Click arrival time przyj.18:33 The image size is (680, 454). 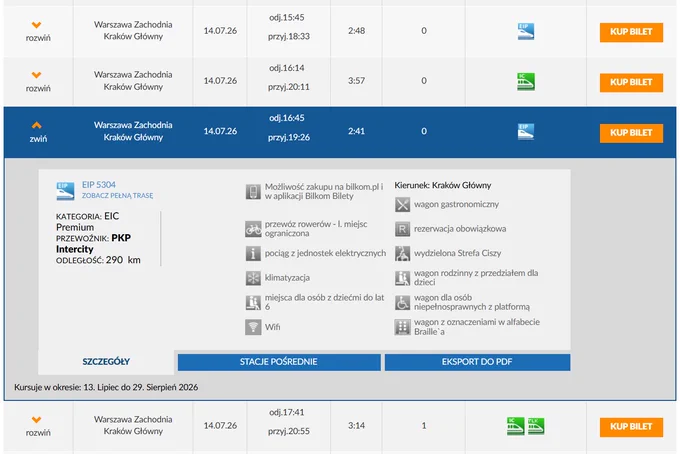click(x=289, y=36)
